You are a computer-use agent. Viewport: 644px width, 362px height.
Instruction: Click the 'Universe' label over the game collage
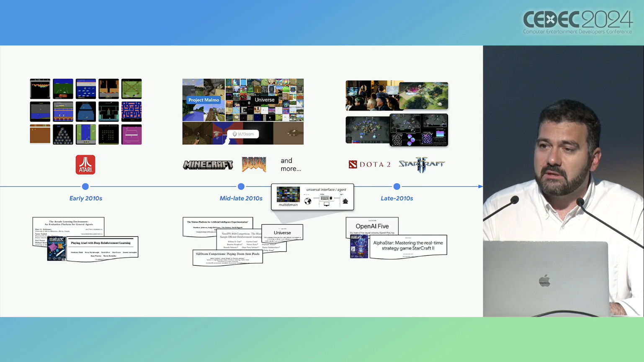(x=265, y=100)
